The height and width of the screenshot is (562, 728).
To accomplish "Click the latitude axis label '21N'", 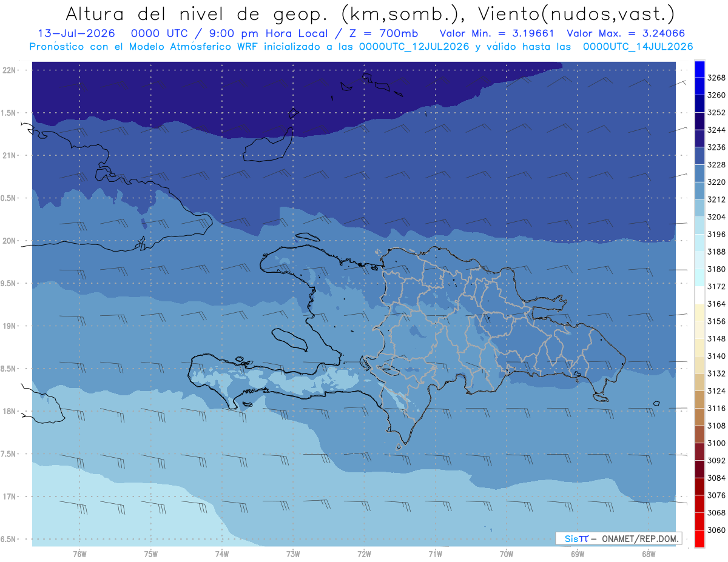I will point(10,156).
